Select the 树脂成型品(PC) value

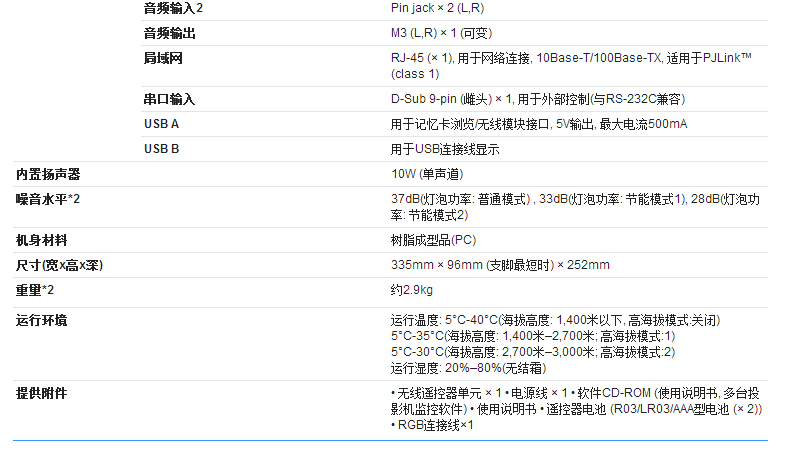(435, 240)
